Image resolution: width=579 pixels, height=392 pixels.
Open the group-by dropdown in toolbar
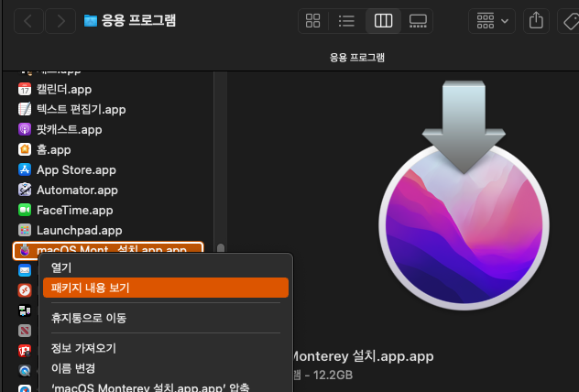click(x=492, y=21)
